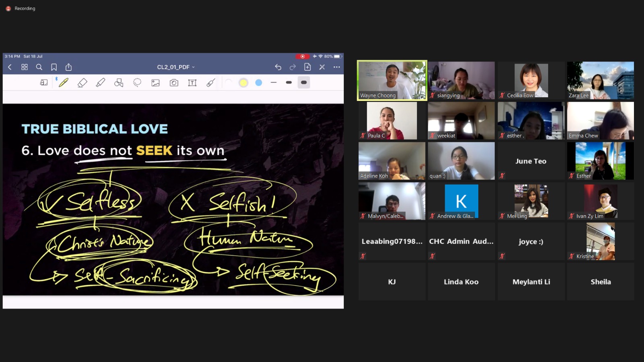
Task: Pick the yellow pen color
Action: (244, 82)
